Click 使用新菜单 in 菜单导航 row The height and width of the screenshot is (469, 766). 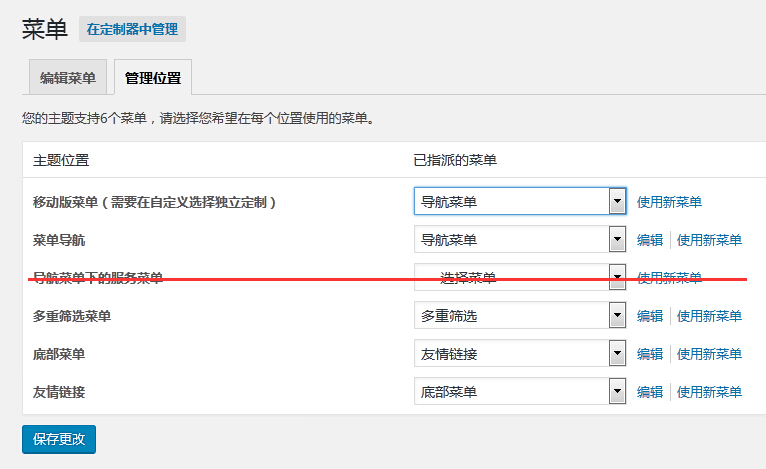(709, 240)
